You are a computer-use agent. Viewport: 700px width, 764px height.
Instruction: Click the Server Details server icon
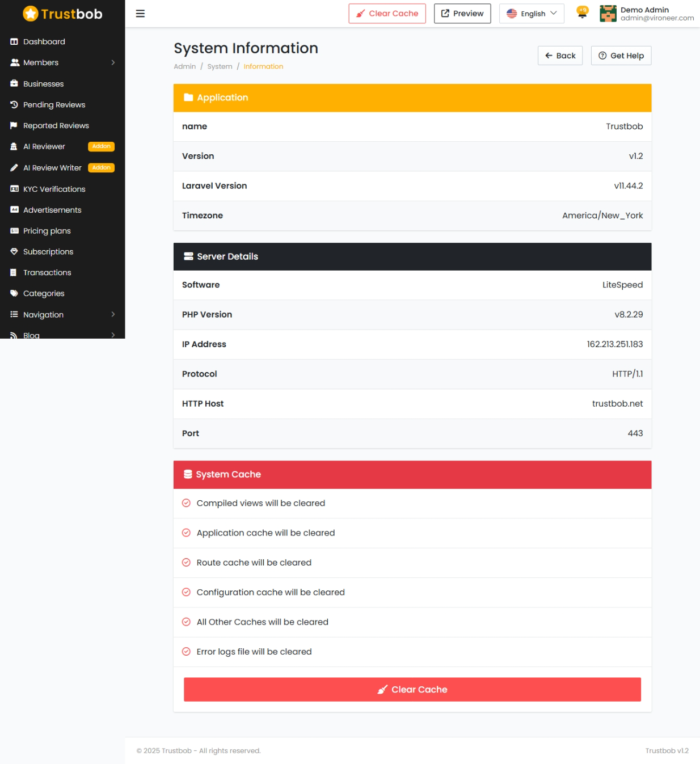point(188,256)
